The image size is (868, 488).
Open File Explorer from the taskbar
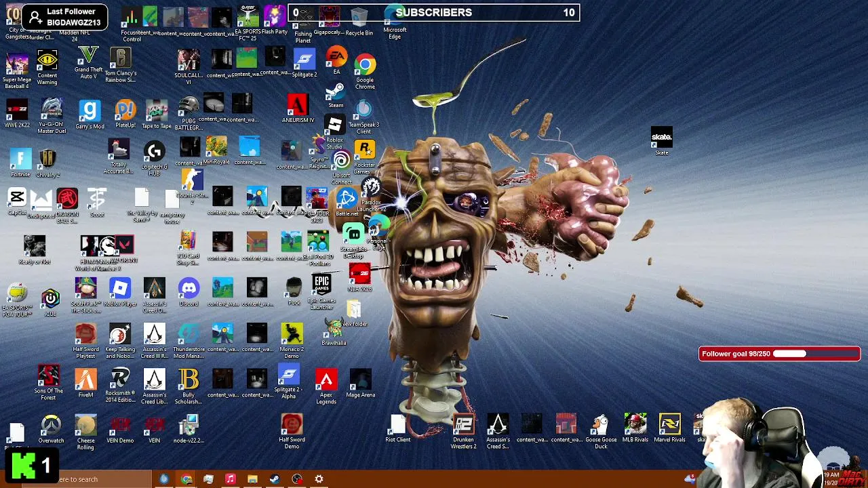click(x=252, y=479)
